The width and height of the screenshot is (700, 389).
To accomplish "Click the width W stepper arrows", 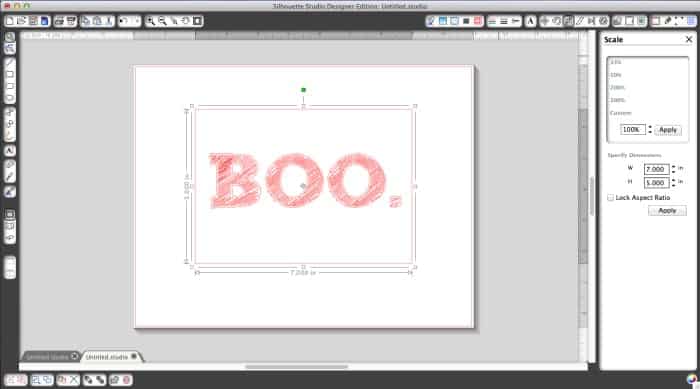I will click(x=673, y=169).
